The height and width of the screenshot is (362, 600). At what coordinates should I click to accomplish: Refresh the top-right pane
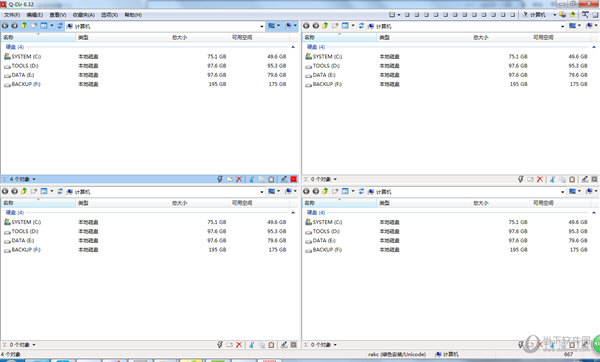tap(361, 26)
